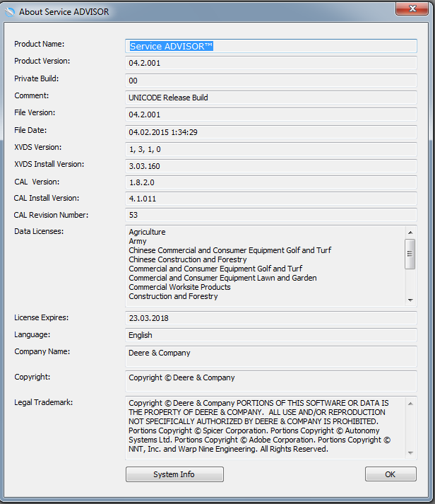Click the File Date field 04.02.2015
This screenshot has height=504, width=435.
271,132
